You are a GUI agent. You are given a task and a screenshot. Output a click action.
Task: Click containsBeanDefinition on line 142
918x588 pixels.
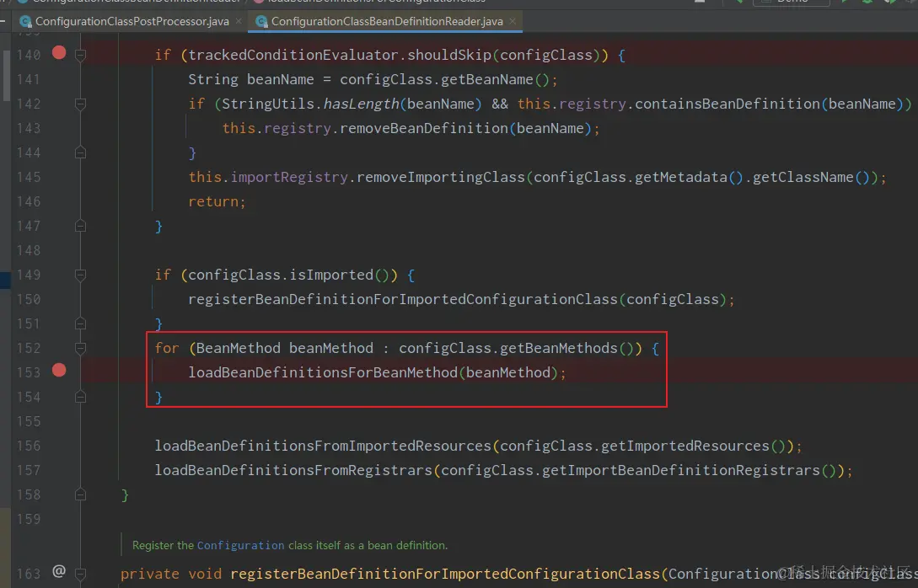727,104
